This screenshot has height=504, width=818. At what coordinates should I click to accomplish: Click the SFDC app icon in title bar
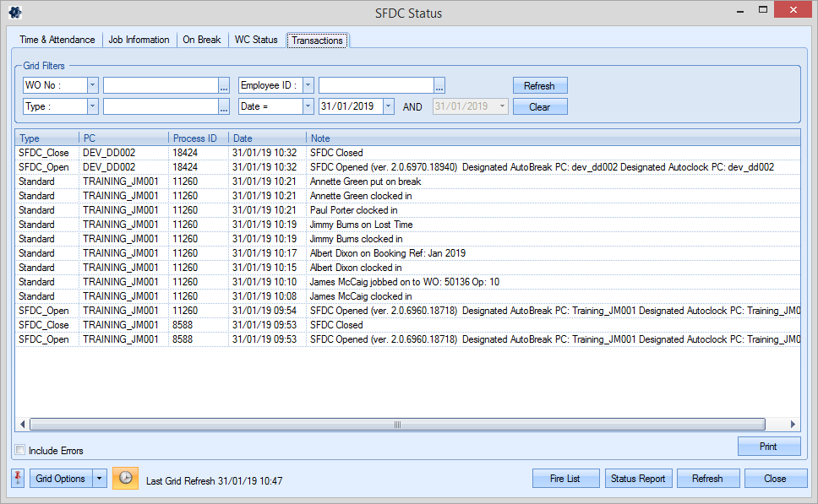click(14, 13)
